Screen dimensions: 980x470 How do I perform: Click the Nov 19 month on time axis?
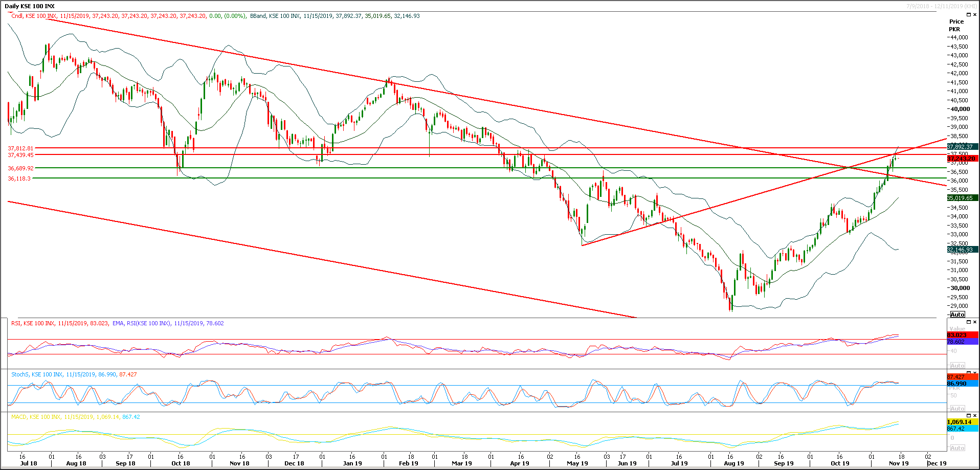pos(899,463)
